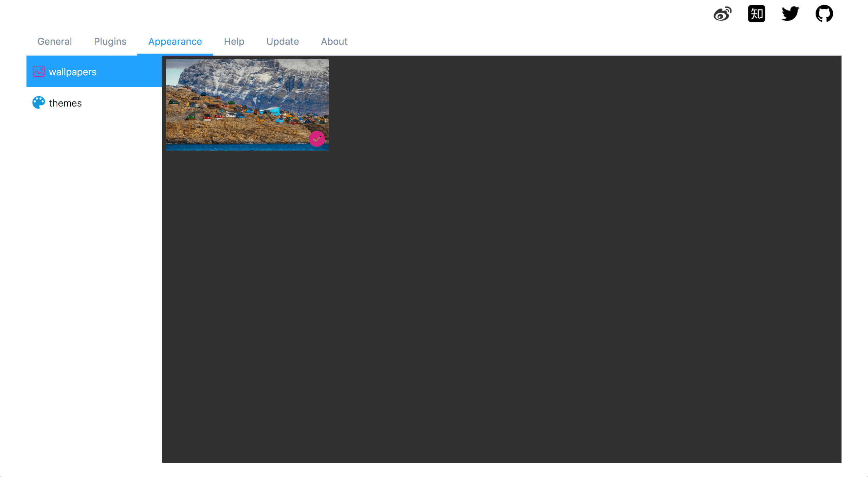
Task: Open the GitHub octocat icon
Action: (x=824, y=14)
